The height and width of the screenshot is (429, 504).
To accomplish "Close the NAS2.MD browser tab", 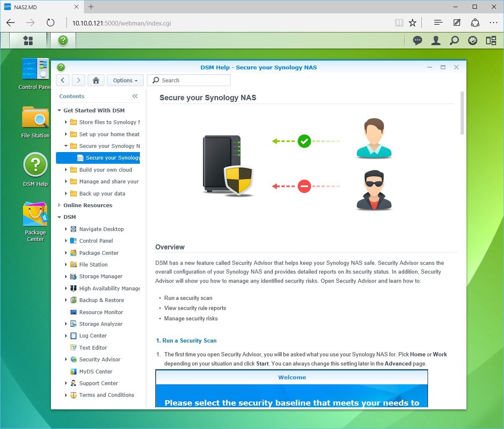I will [76, 7].
